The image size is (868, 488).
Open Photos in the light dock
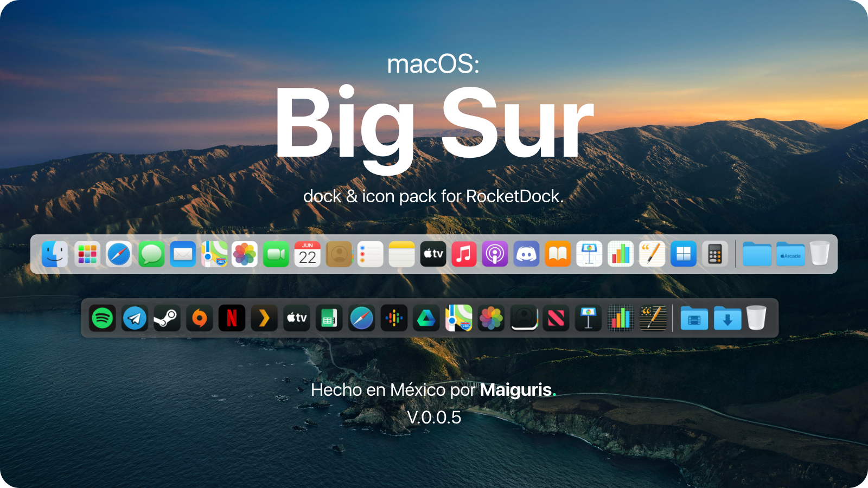tap(245, 254)
